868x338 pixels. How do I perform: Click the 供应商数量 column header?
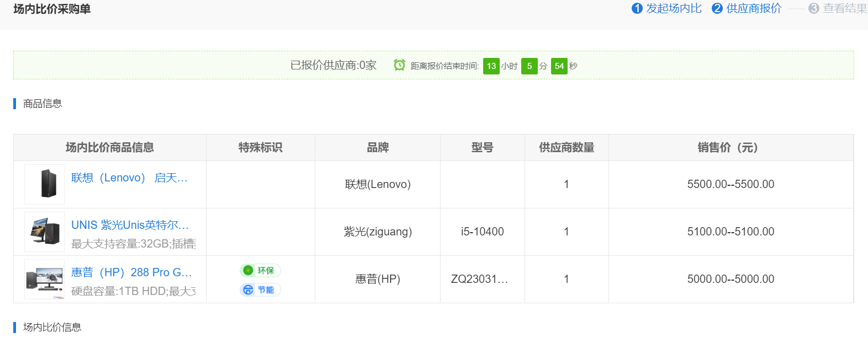(x=567, y=148)
